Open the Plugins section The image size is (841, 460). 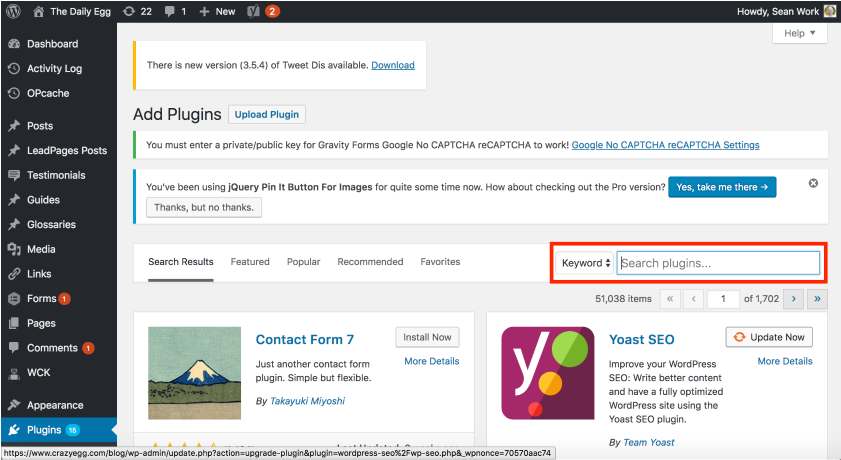pos(44,430)
